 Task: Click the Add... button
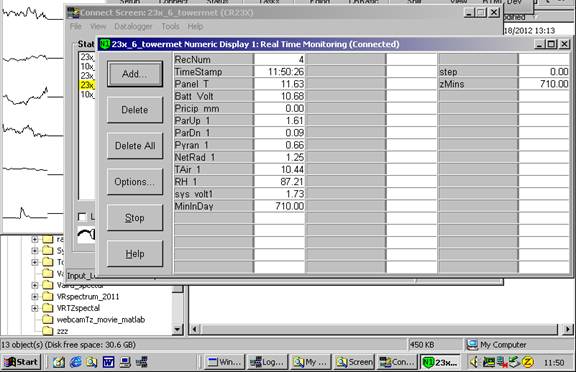coord(135,74)
